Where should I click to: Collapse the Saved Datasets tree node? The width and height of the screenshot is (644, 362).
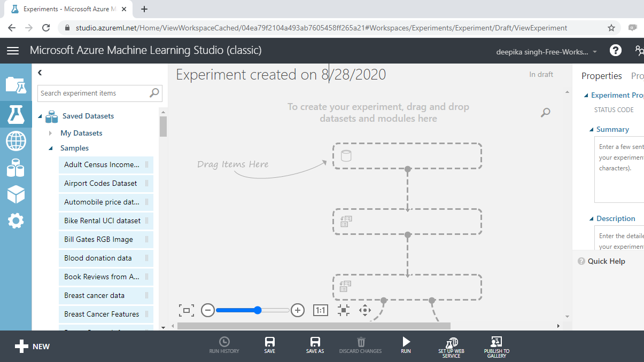(x=40, y=116)
